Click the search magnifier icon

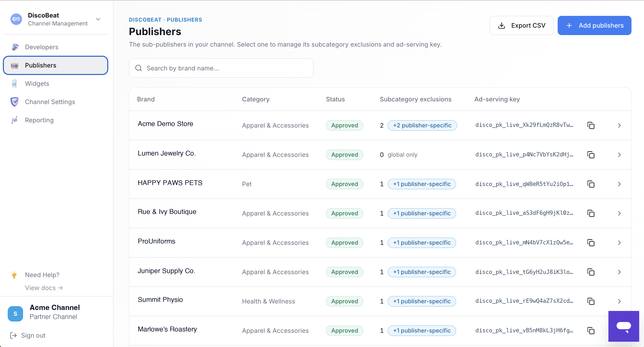pos(139,68)
